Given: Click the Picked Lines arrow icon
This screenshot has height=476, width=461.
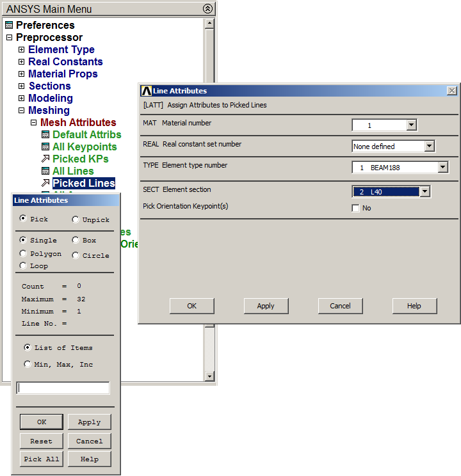Looking at the screenshot, I should point(45,184).
